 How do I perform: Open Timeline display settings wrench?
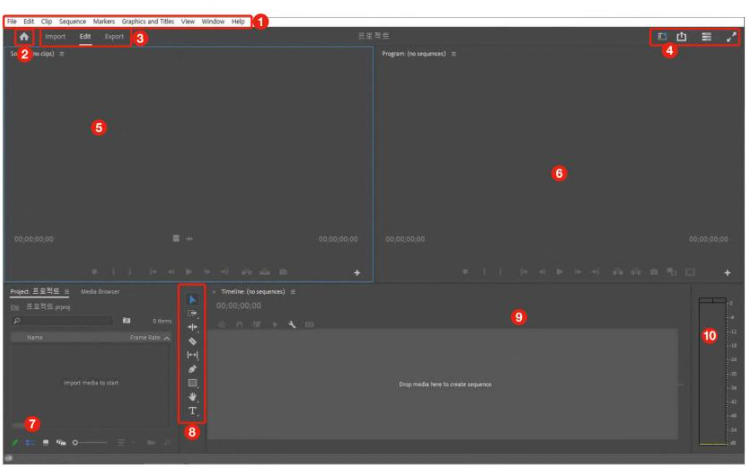coord(292,324)
